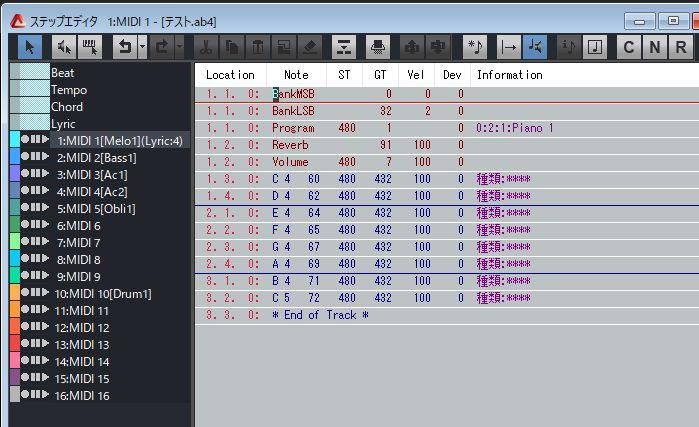Click the printer icon in toolbar
699x427 pixels.
point(378,46)
